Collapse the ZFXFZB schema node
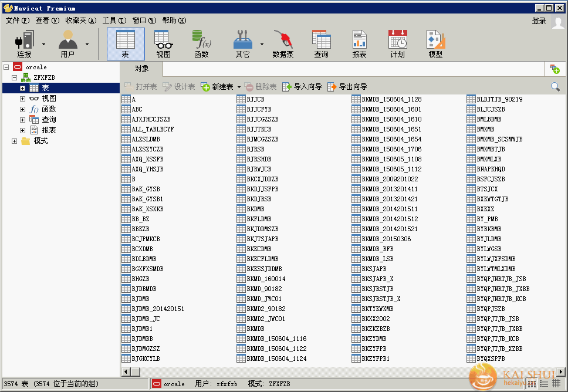 (14, 77)
